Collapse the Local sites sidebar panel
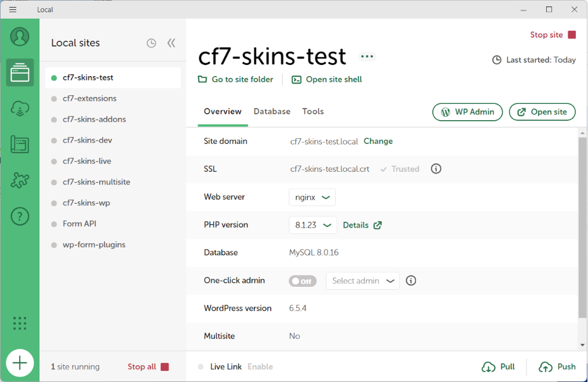588x382 pixels. (x=171, y=43)
